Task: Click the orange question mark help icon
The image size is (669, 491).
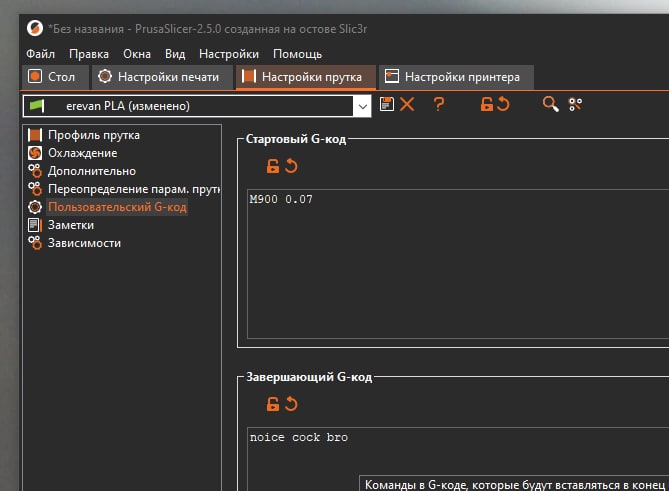Action: (439, 104)
